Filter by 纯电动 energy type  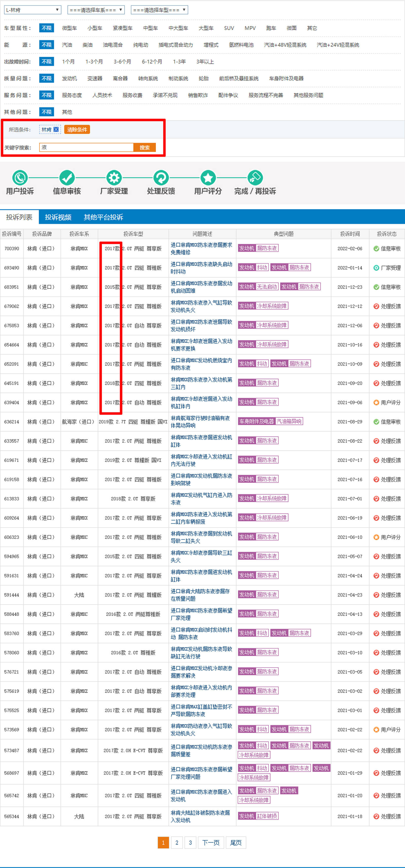click(x=141, y=45)
